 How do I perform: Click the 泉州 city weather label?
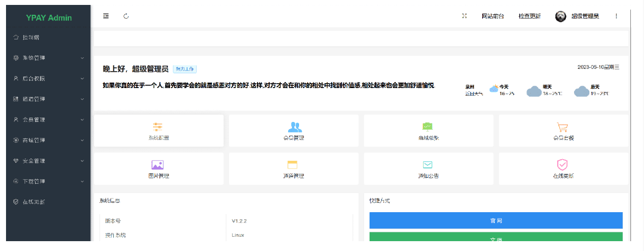click(x=470, y=87)
